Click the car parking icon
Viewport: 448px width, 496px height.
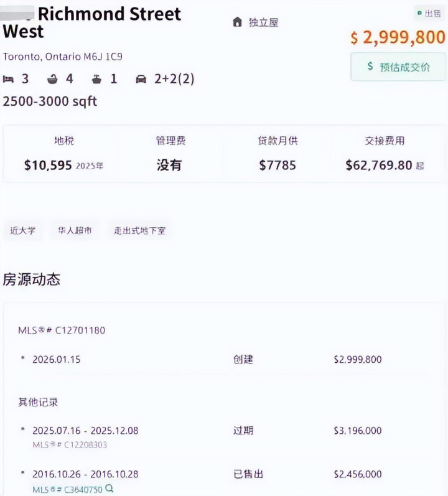[x=141, y=79]
